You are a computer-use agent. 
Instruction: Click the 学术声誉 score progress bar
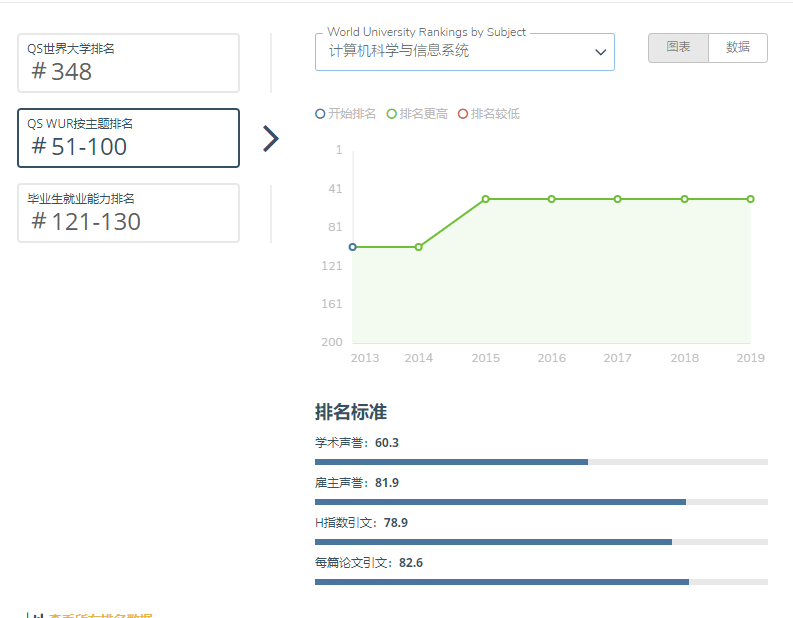coord(541,462)
